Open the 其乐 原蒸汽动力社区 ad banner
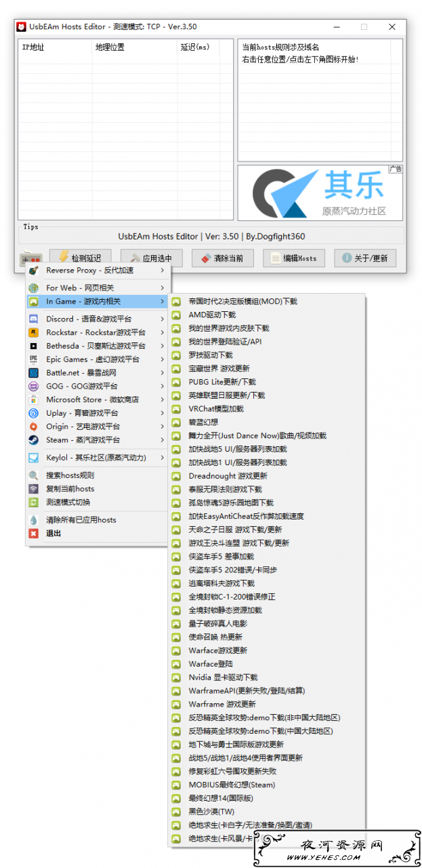The height and width of the screenshot is (868, 422). 320,193
